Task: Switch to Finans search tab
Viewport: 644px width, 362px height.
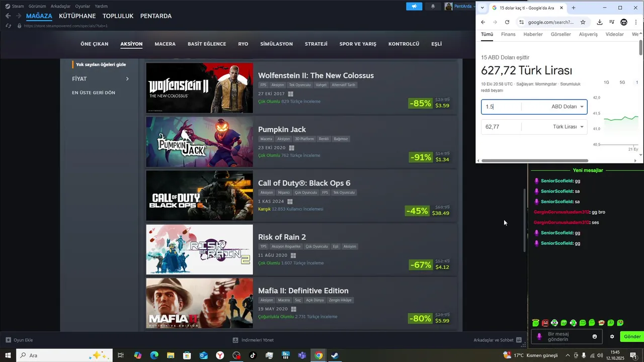Action: (x=508, y=34)
